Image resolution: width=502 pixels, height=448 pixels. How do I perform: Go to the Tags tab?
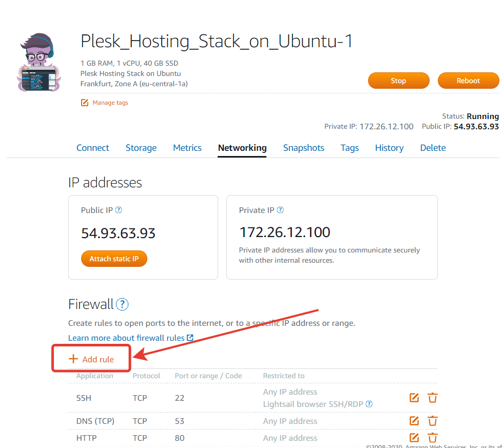tap(349, 148)
